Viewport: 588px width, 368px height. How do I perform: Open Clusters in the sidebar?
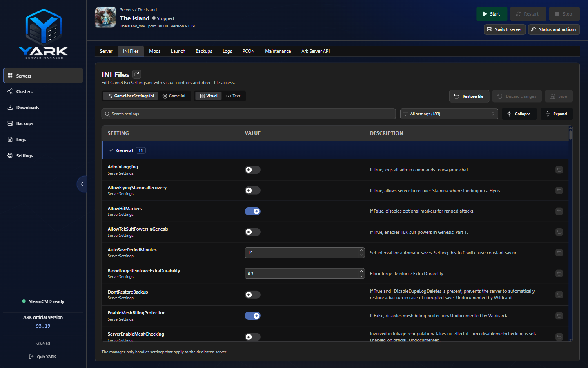43,92
